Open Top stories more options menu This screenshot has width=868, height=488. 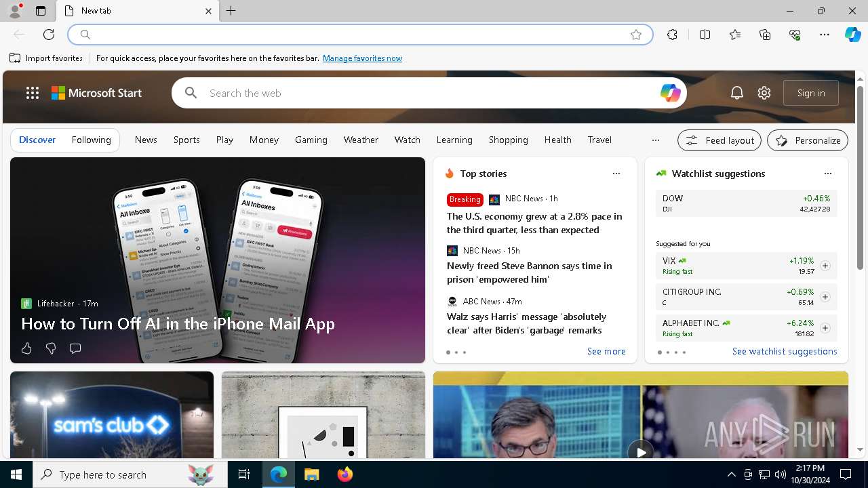tap(616, 174)
